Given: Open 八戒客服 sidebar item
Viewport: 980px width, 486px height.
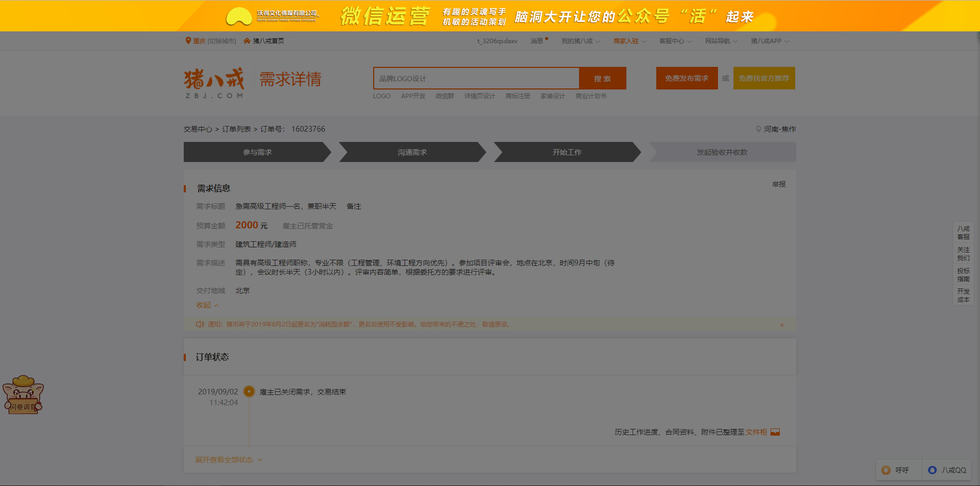Looking at the screenshot, I should click(x=963, y=232).
